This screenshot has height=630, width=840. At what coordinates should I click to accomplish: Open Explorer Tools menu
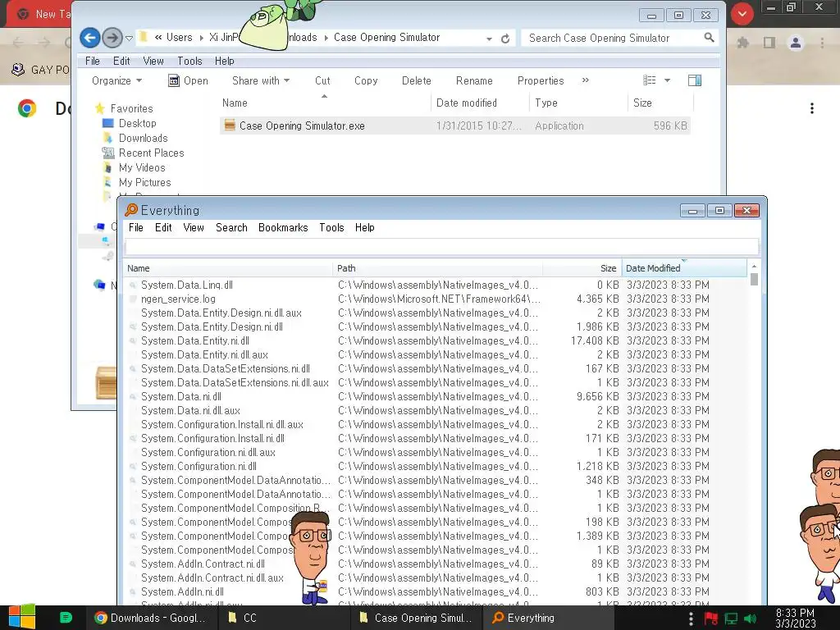coord(189,61)
